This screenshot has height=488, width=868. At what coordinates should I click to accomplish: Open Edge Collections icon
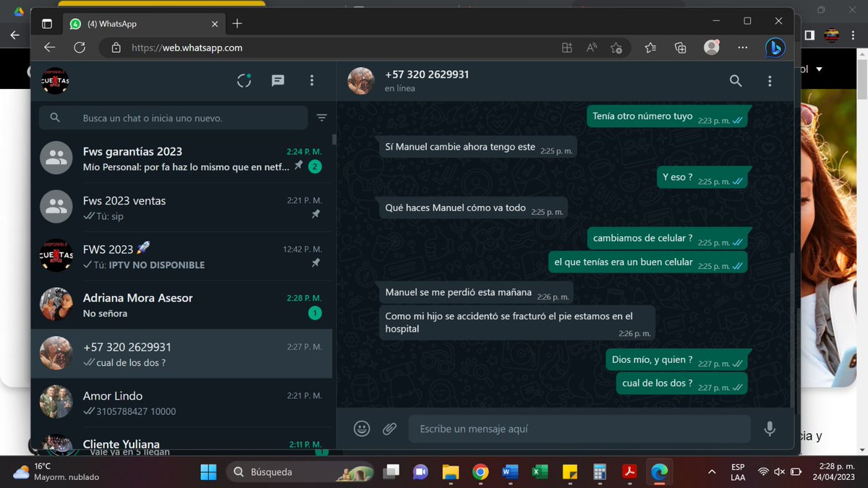coord(681,48)
